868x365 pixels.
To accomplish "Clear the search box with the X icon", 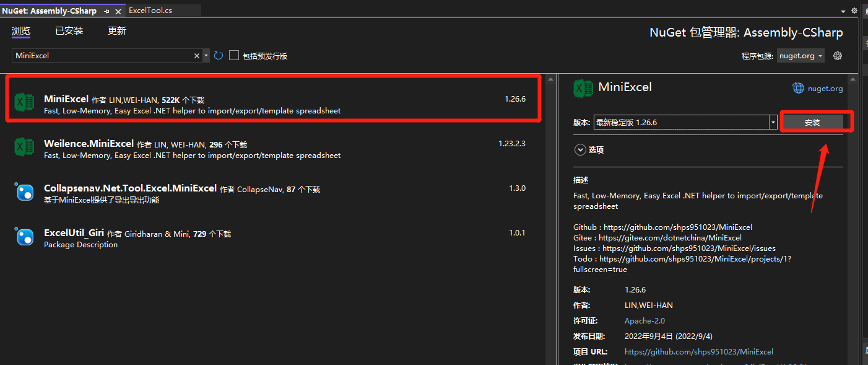I will pyautogui.click(x=196, y=55).
